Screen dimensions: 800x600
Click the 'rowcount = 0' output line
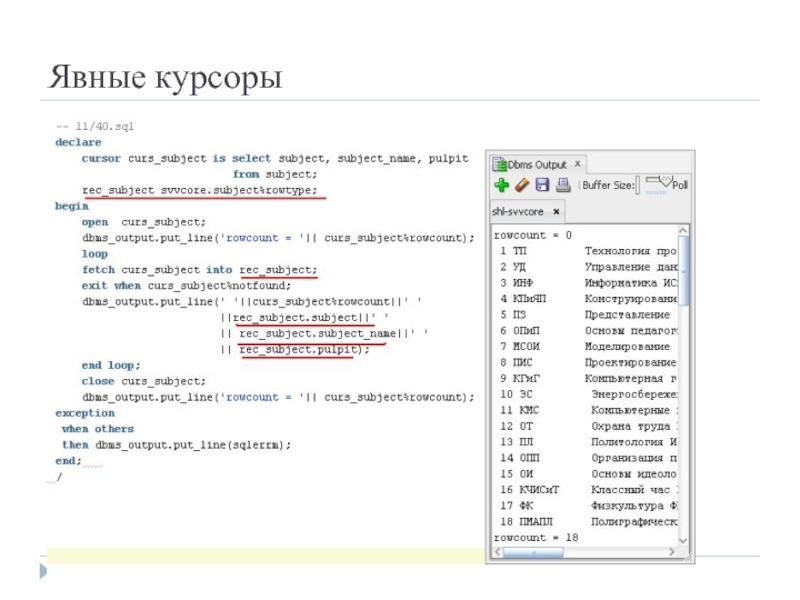532,235
